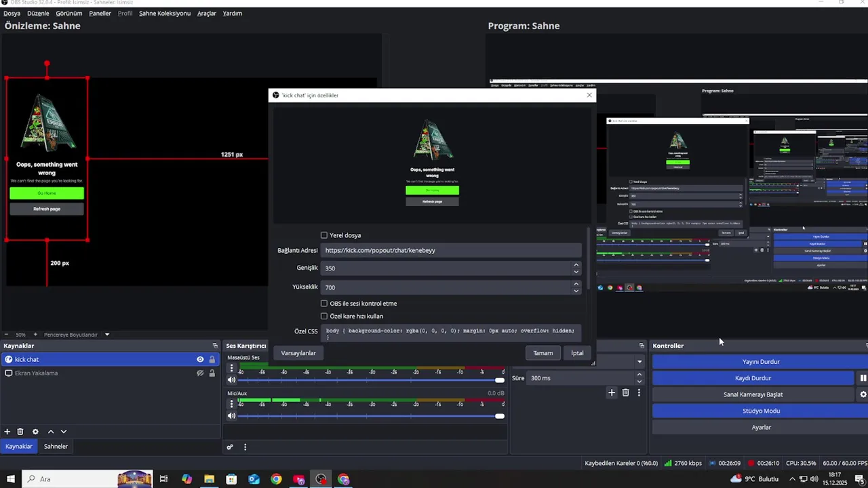Image resolution: width=868 pixels, height=488 pixels.
Task: Delete selected source with trash icon in Kaynaklar
Action: (20, 432)
